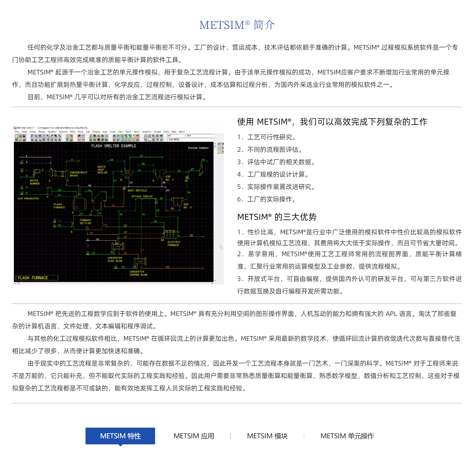
Task: Click the paragraph beginning 与其他的化工过程模拟软件相比
Action: click(236, 345)
